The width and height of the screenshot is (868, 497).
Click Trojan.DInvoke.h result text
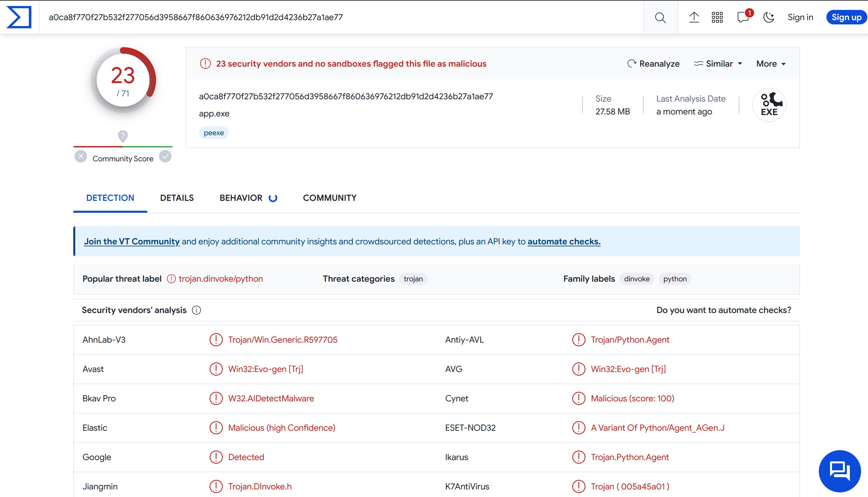click(260, 486)
